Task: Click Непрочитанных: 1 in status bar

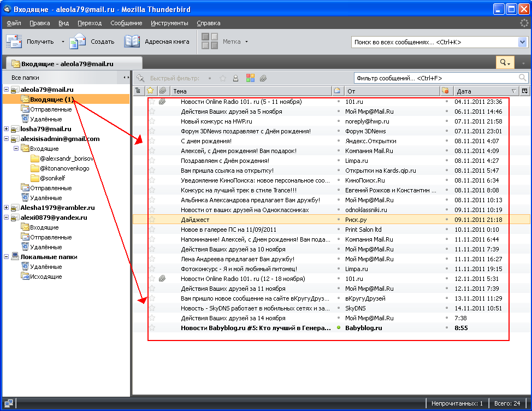Action: [457, 403]
